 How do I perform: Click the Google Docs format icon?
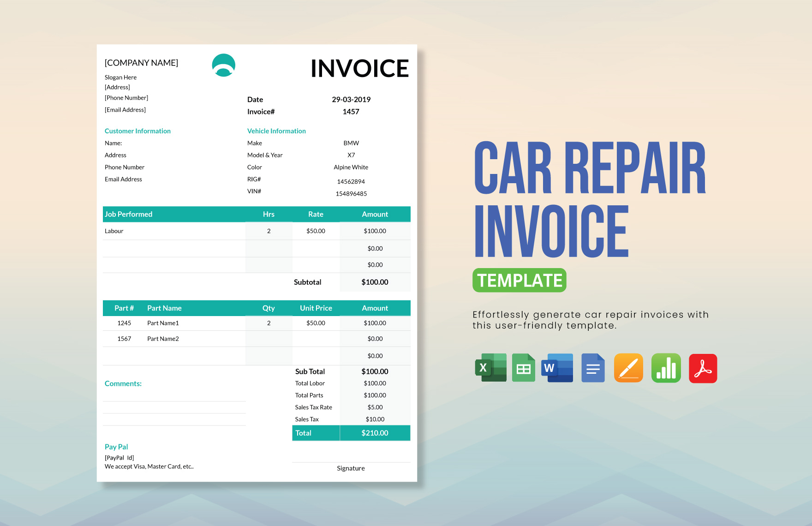(593, 368)
